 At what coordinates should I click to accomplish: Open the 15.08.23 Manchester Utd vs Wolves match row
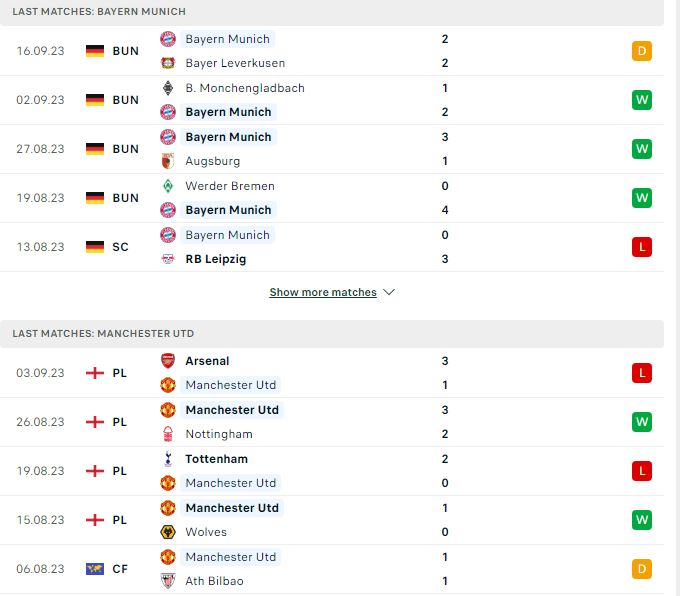click(332, 520)
